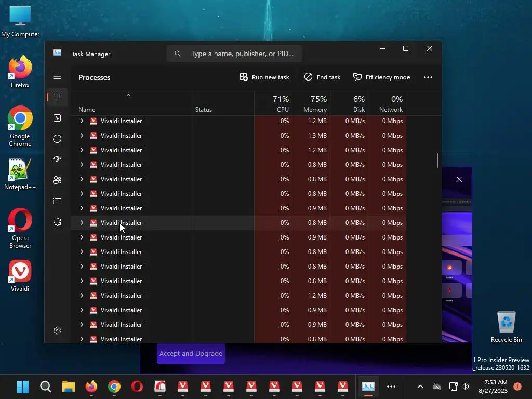Select the Opera Browser desktop shortcut

tap(20, 229)
